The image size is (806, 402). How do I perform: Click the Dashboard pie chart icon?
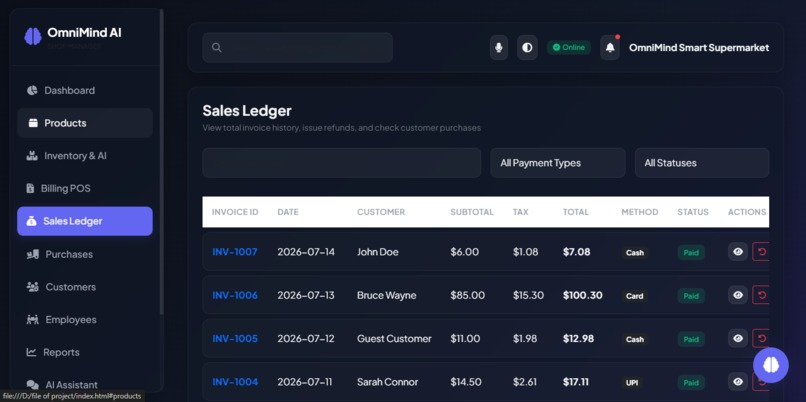(32, 90)
